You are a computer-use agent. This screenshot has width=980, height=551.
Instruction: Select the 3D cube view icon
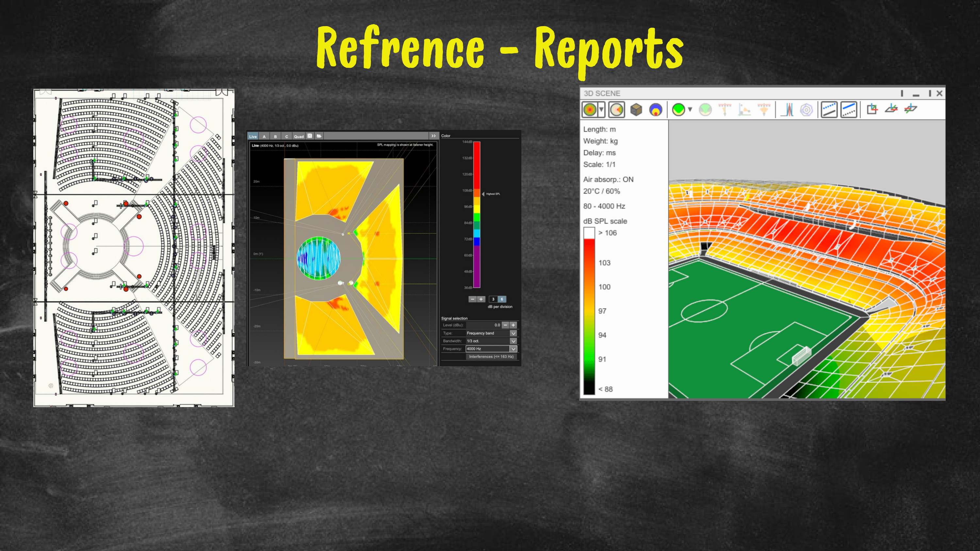636,110
